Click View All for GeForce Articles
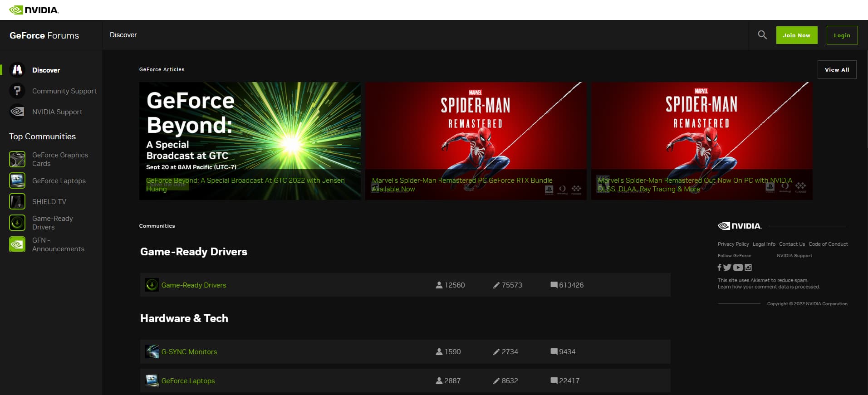Image resolution: width=868 pixels, height=395 pixels. [x=837, y=70]
